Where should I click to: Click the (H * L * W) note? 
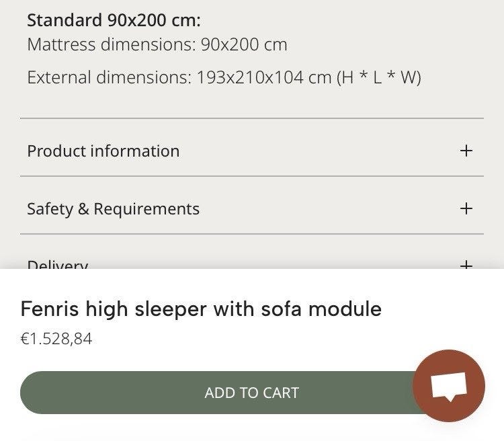(x=379, y=77)
